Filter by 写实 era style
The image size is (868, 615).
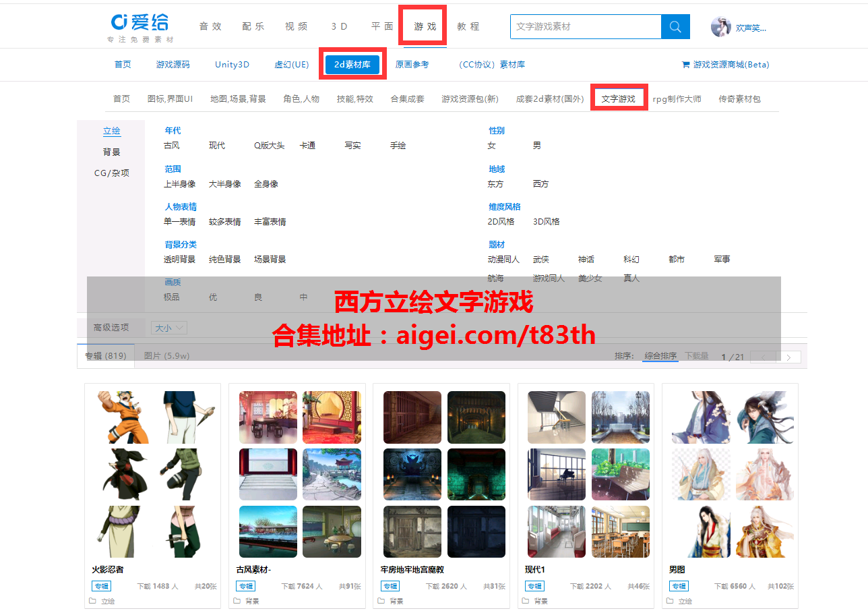(353, 146)
